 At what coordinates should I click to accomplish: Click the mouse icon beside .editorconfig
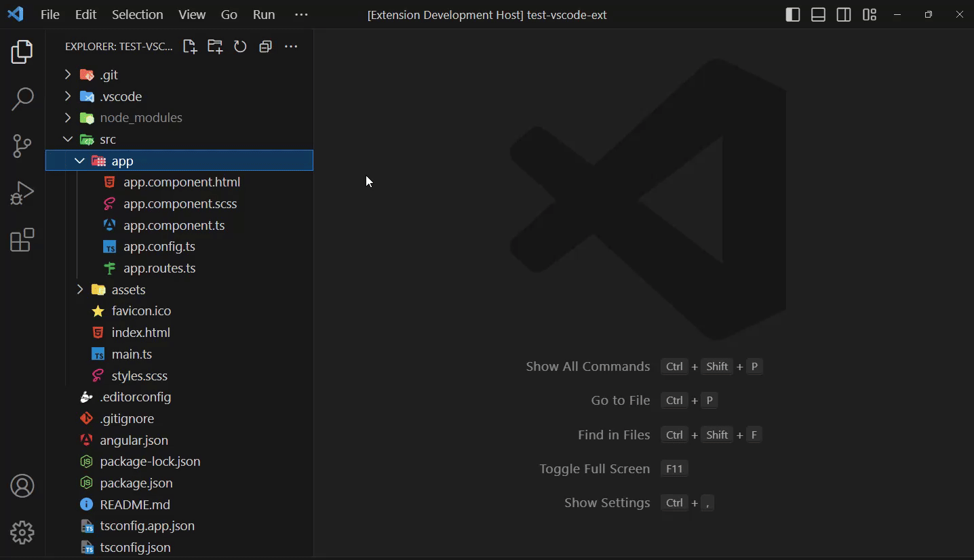pos(86,397)
